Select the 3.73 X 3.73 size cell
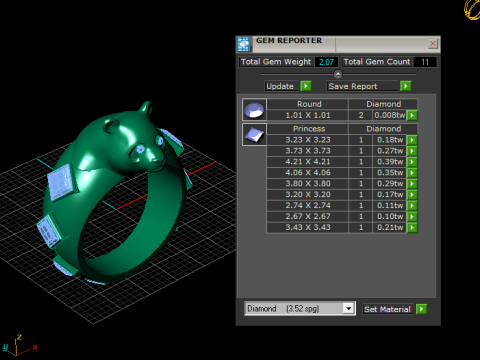The width and height of the screenshot is (480, 360). pyautogui.click(x=308, y=151)
